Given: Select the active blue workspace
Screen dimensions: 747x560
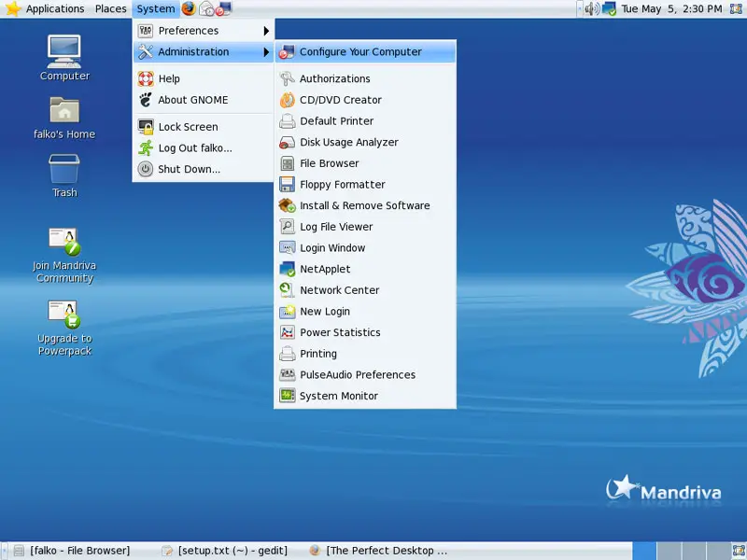Looking at the screenshot, I should [644, 551].
